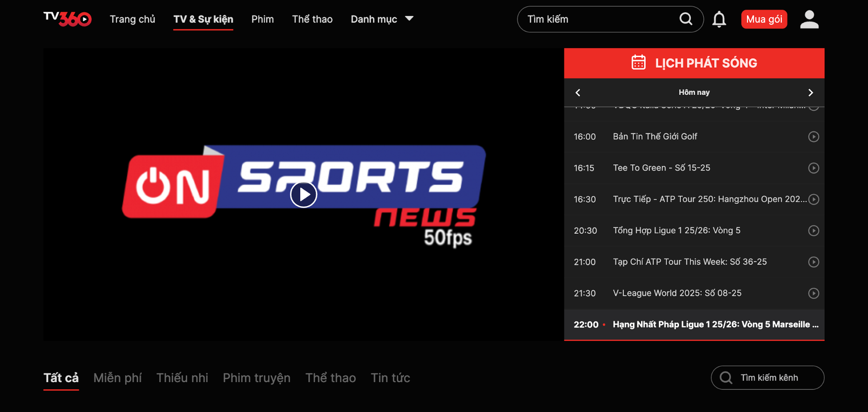Go to previous day in schedule
868x412 pixels.
578,93
